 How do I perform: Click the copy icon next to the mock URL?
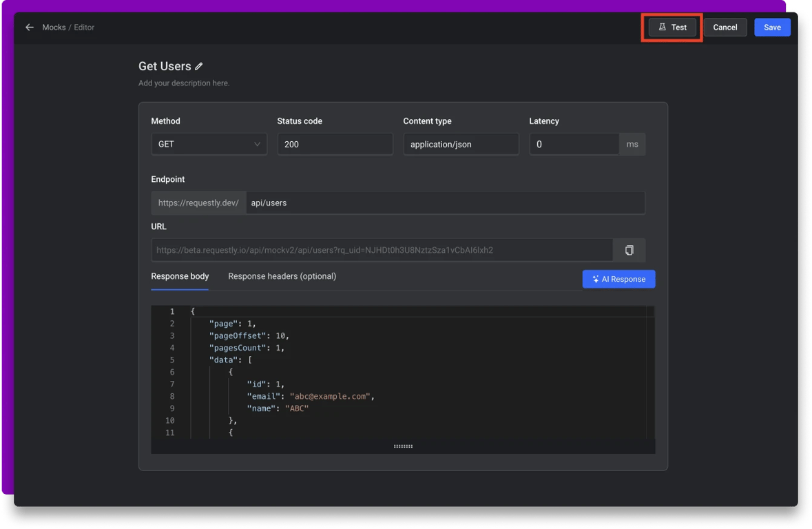(629, 249)
